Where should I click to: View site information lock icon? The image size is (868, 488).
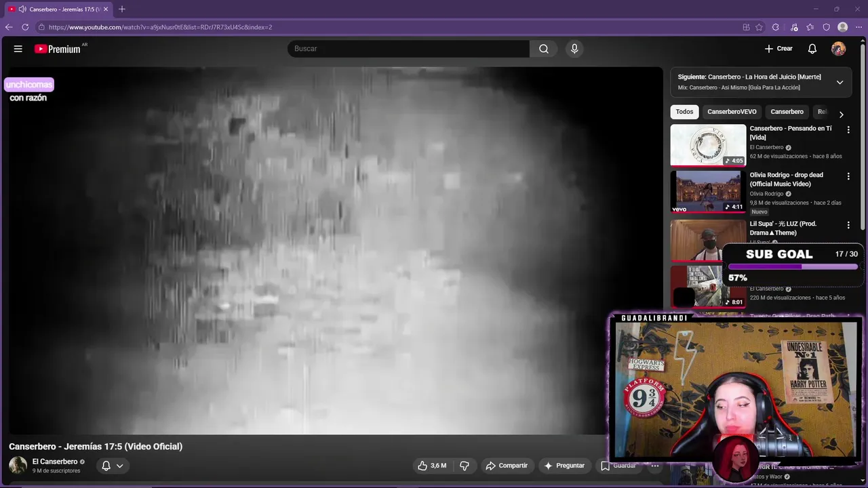click(x=41, y=27)
